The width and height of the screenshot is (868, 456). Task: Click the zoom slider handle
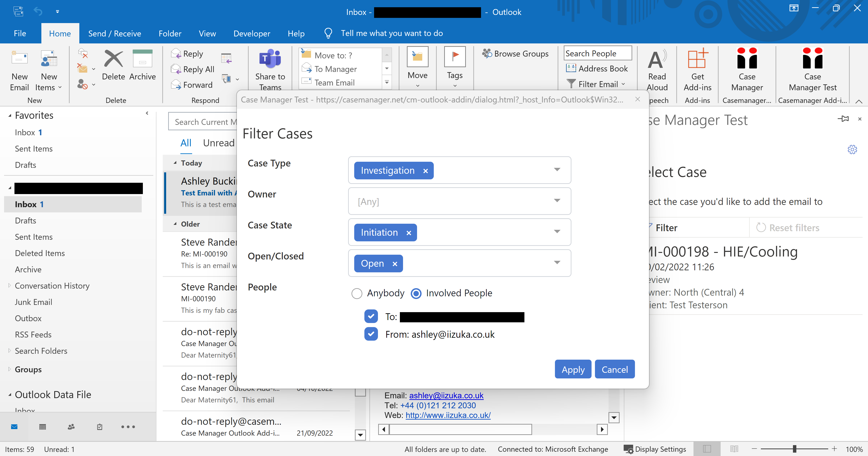pyautogui.click(x=795, y=449)
